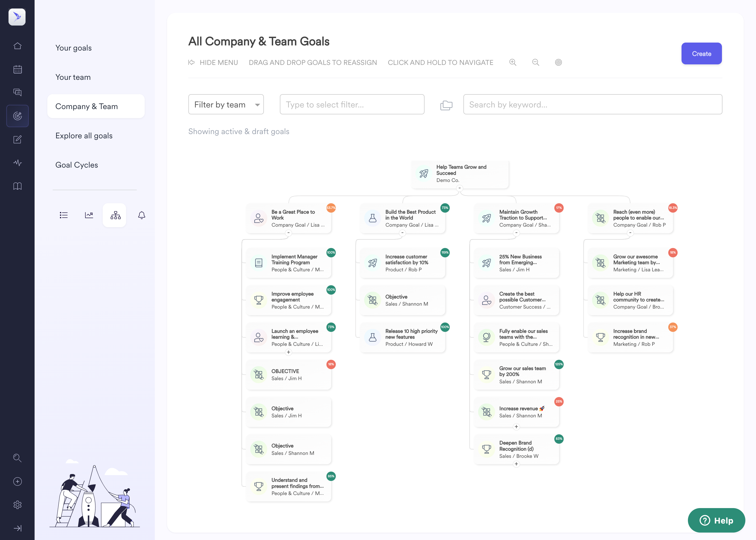
Task: Click the home icon in sidebar
Action: [17, 45]
